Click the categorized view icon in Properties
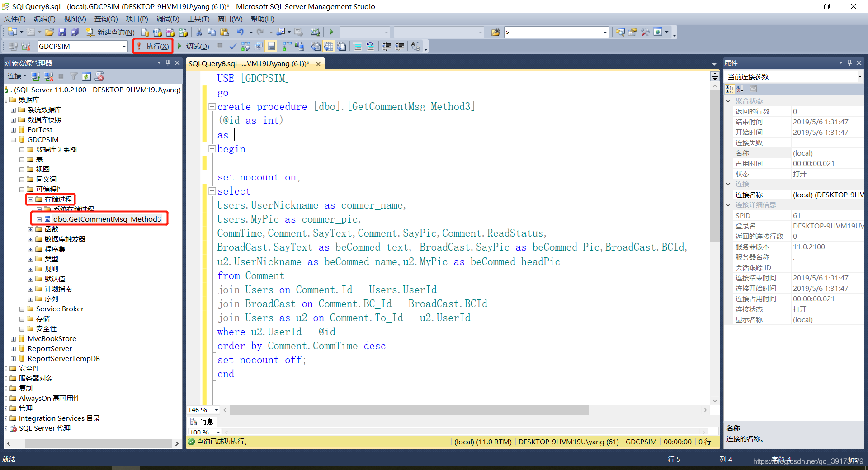868x470 pixels. click(730, 89)
